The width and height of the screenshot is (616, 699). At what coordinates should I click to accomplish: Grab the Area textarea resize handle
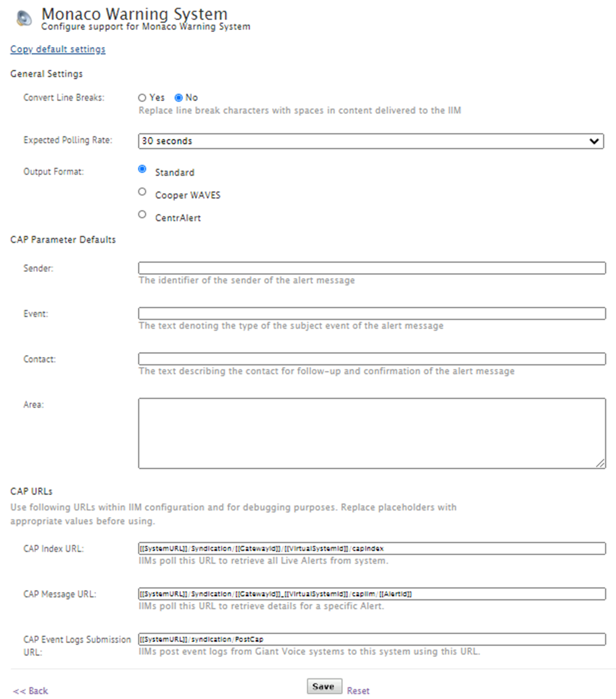click(x=601, y=463)
